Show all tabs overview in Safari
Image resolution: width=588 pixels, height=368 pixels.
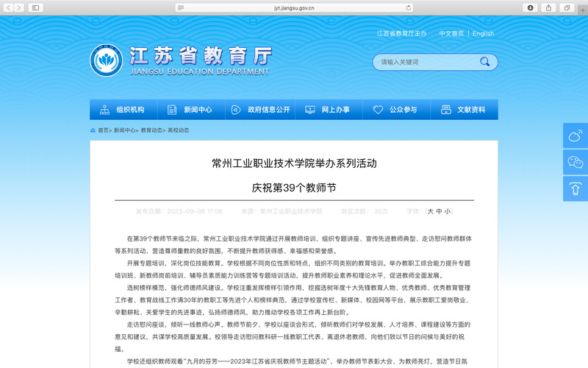[567, 7]
